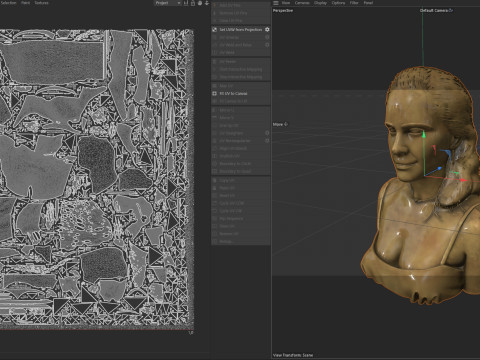Select the Copy UV command

coord(241,180)
